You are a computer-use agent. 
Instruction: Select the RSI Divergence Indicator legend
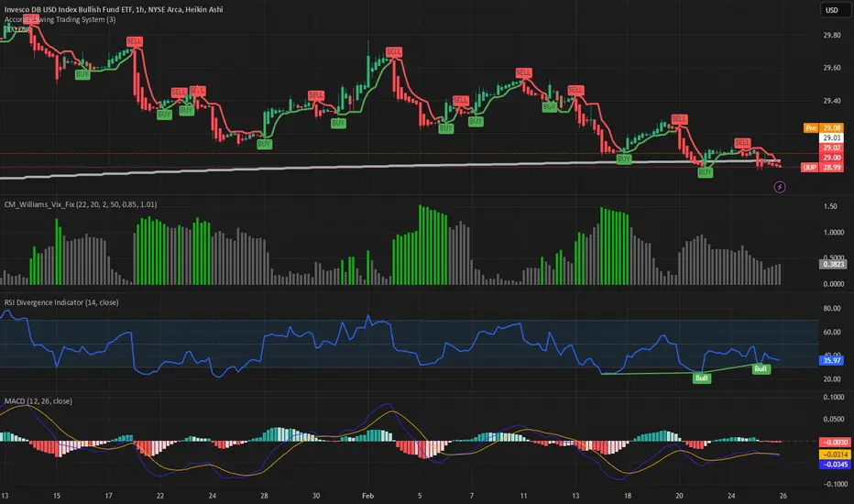[x=61, y=302]
